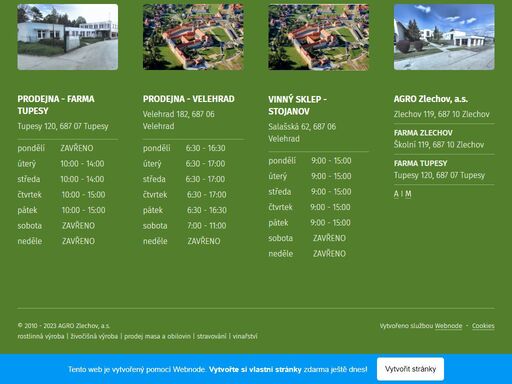Image resolution: width=512 pixels, height=384 pixels.
Task: Select the VINNÝ SKLEP - STOJANOV heading
Action: (297, 105)
